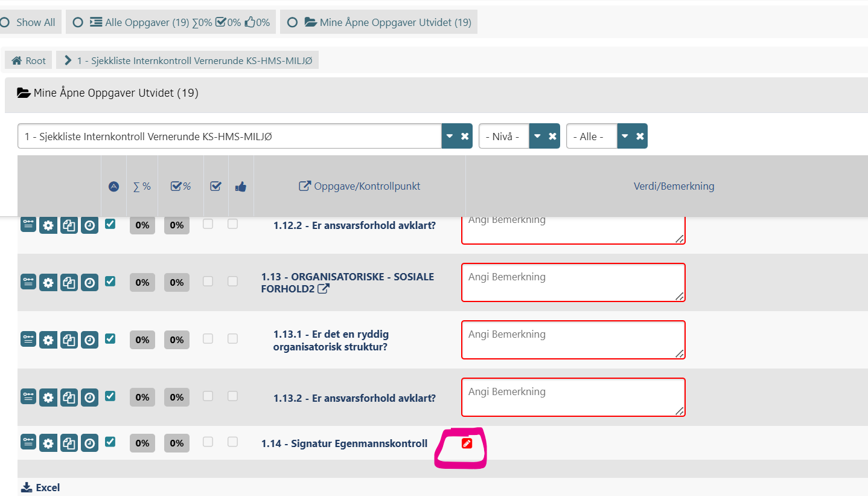Image resolution: width=868 pixels, height=496 pixels.
Task: Open external link icon beside FORHOLD2
Action: coord(324,289)
